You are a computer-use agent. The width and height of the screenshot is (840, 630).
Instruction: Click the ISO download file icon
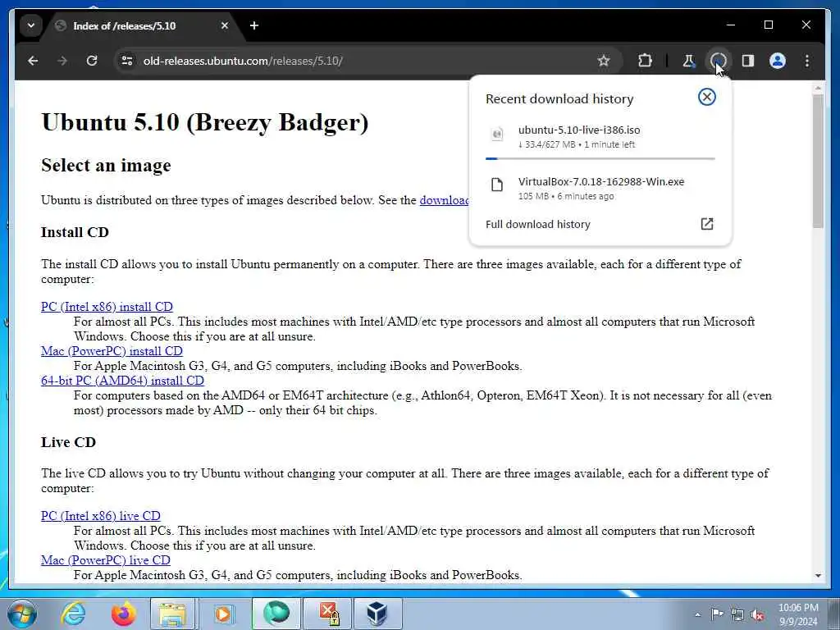click(497, 134)
